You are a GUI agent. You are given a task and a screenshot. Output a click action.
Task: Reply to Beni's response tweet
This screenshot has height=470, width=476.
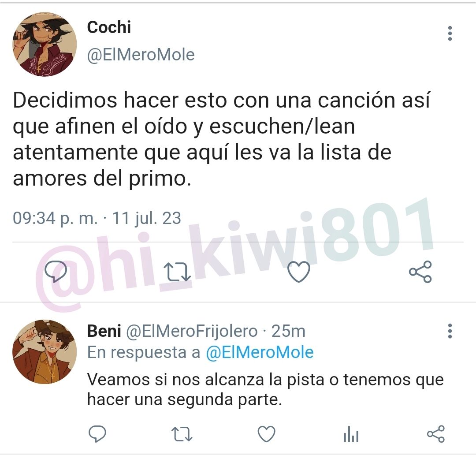[97, 433]
